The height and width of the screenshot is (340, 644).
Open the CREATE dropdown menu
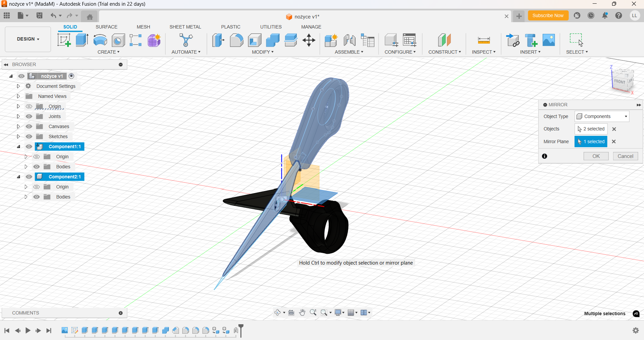tap(108, 52)
